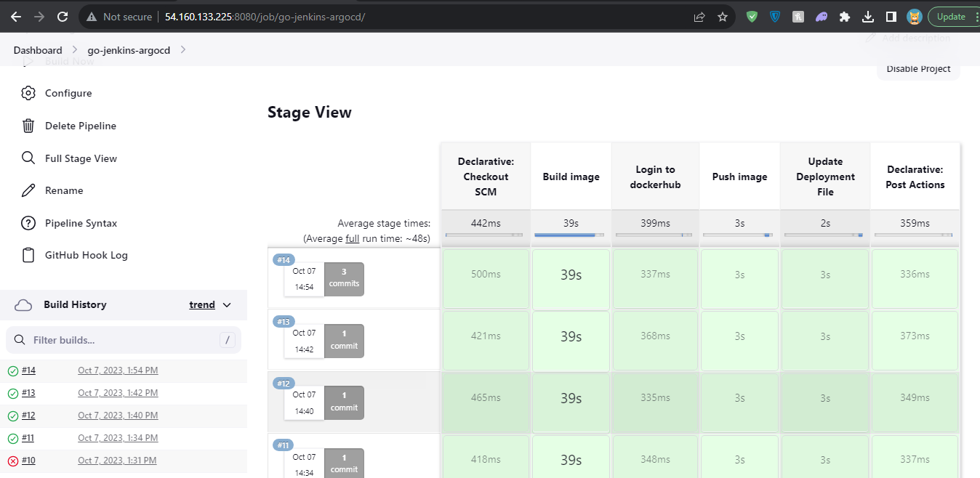Screen dimensions: 980x478
Task: Click the Delete Pipeline trash icon
Action: point(28,126)
